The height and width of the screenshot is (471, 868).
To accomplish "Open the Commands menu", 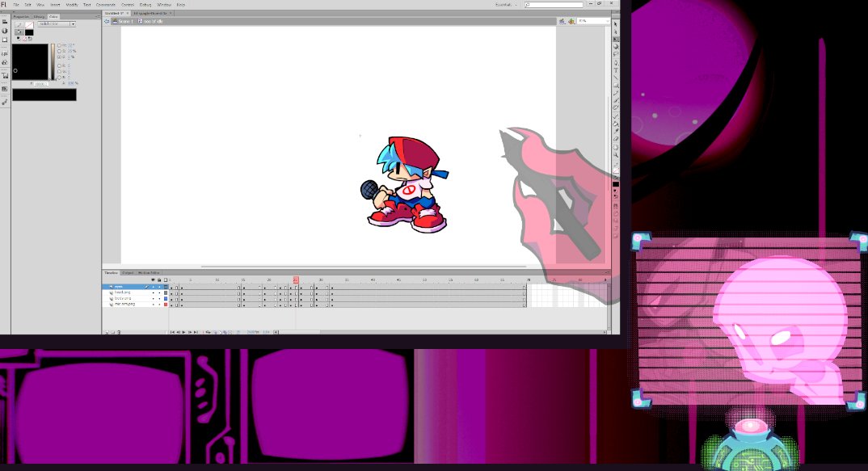I will 106,4.
